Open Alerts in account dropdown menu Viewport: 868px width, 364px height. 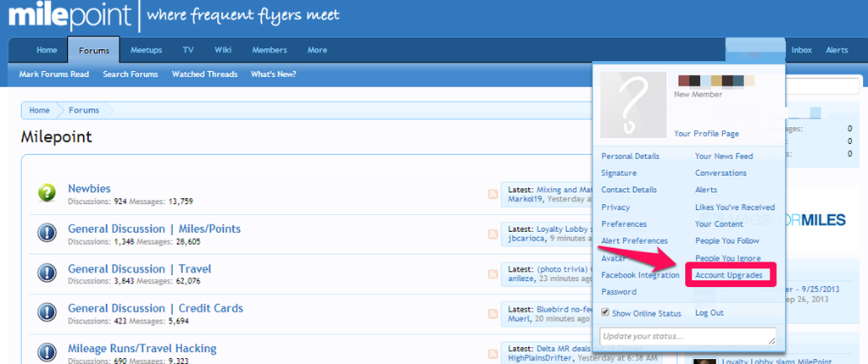[x=706, y=190]
